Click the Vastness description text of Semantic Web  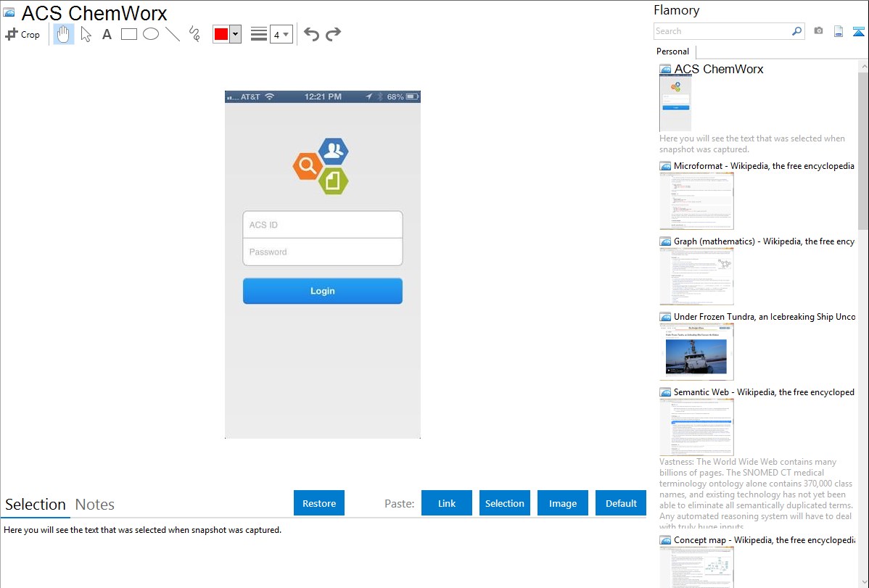[757, 494]
